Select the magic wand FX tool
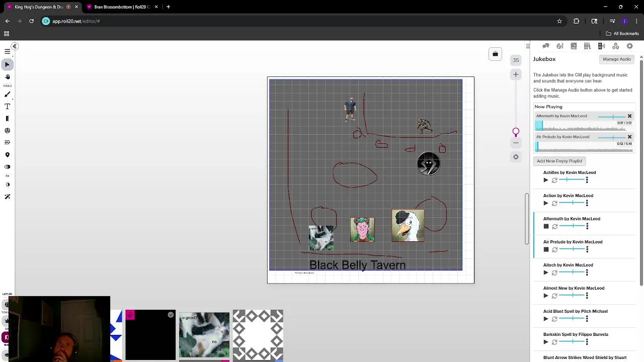Screen dimensions: 644x362 [7, 197]
